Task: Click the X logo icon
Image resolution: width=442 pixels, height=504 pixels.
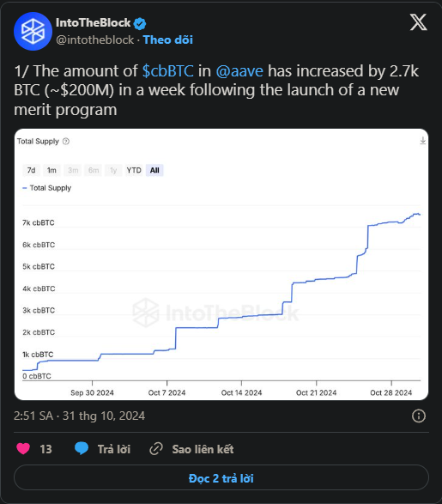Action: coord(418,22)
